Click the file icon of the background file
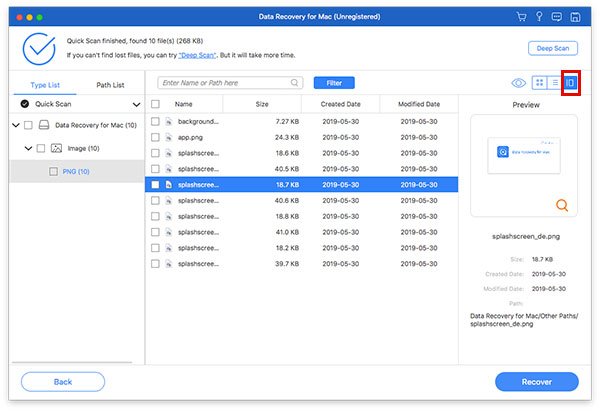600x411 pixels. click(168, 122)
